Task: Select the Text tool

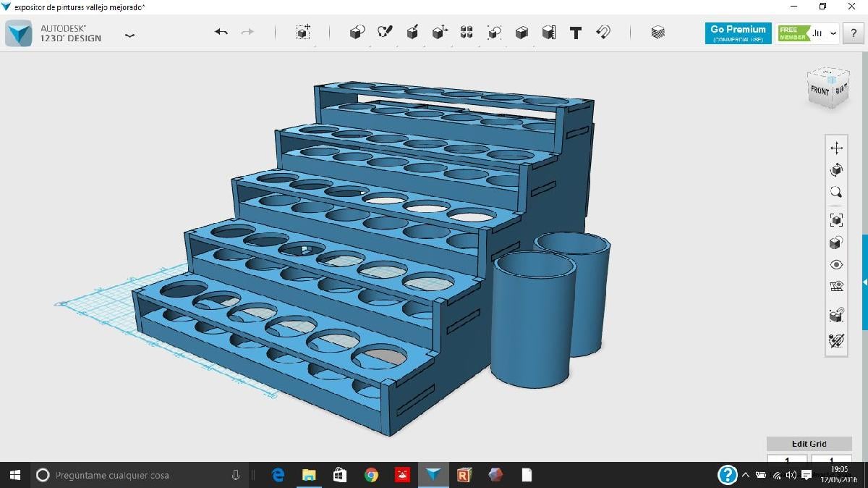Action: (x=576, y=33)
